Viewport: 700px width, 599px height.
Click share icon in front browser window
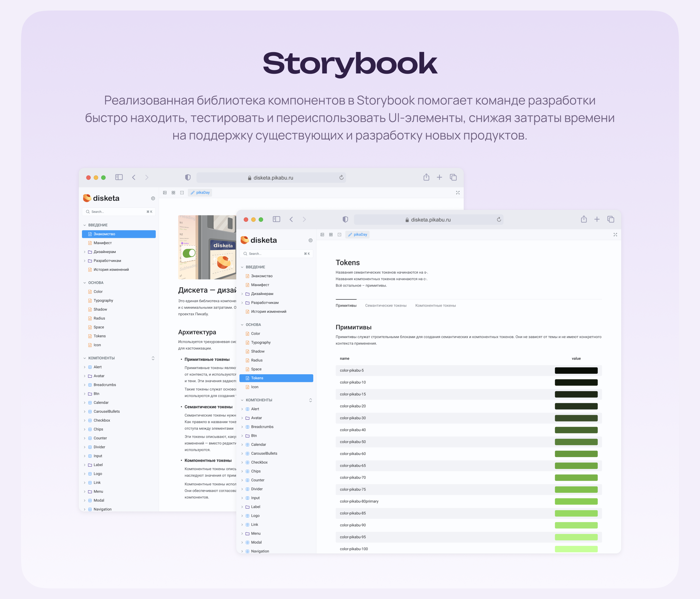584,219
